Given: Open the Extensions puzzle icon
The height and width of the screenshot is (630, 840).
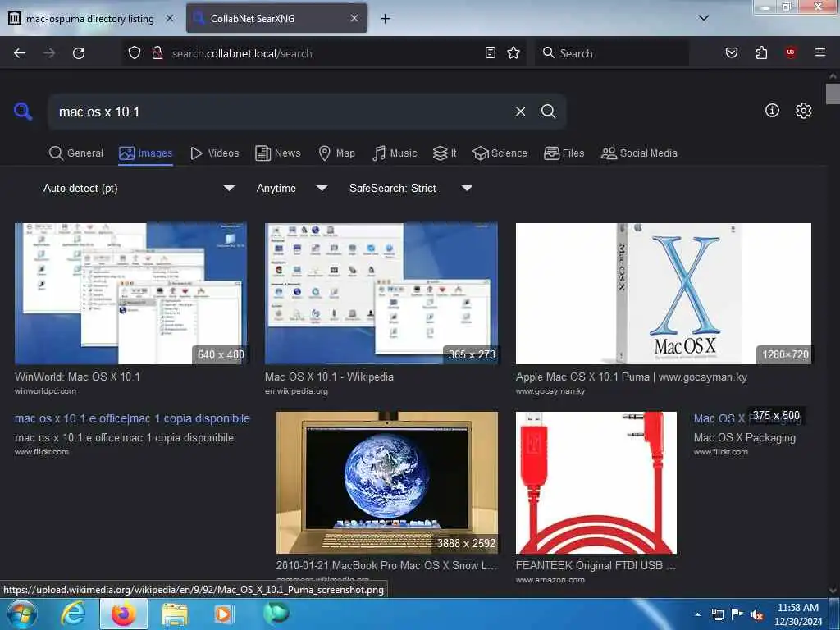Looking at the screenshot, I should click(761, 52).
